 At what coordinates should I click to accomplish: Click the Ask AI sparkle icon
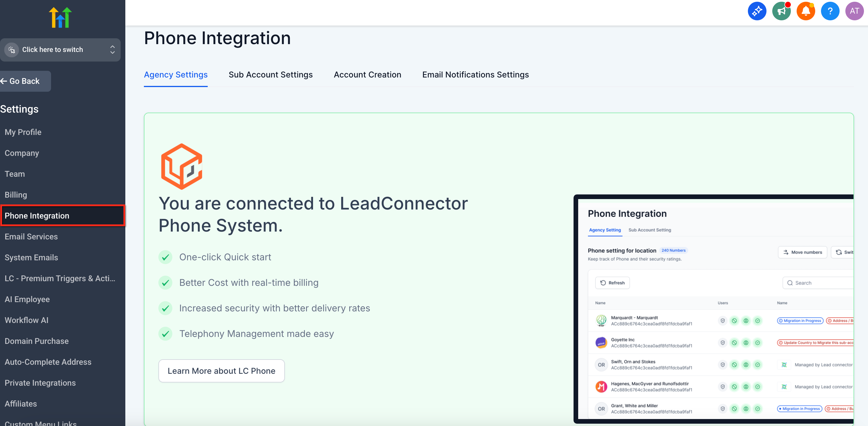coord(757,11)
